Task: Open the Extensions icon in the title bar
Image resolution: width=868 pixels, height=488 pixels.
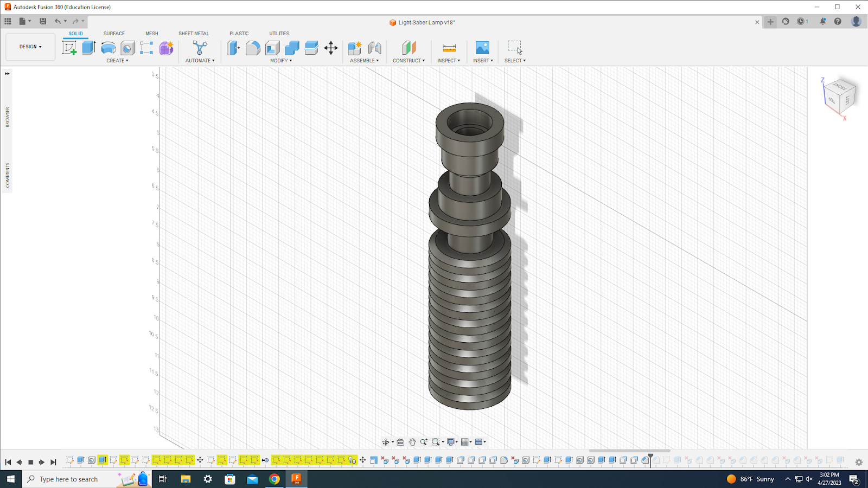Action: (786, 21)
